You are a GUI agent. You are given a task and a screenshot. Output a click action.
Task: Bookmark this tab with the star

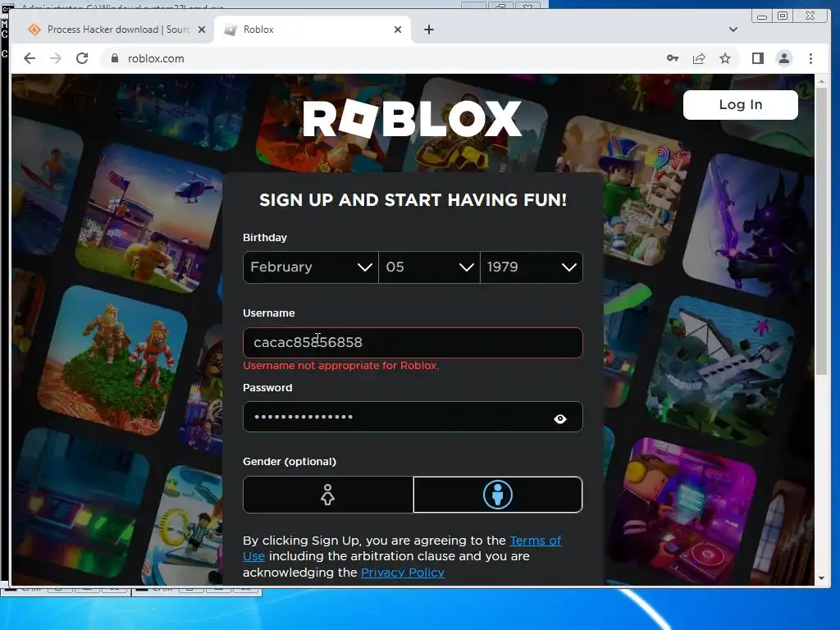(725, 58)
